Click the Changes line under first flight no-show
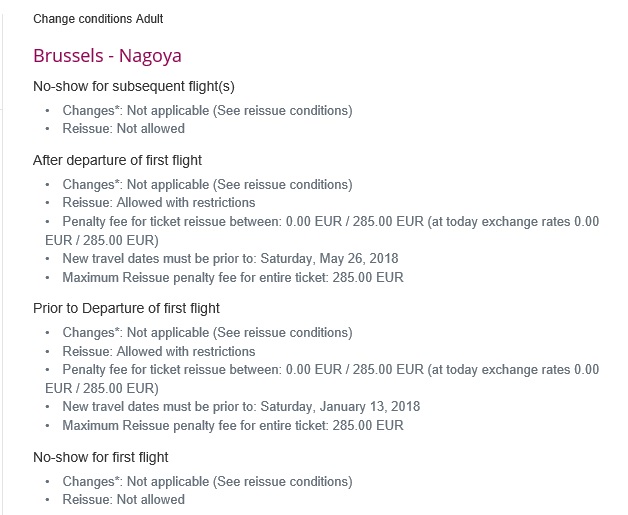 tap(207, 481)
